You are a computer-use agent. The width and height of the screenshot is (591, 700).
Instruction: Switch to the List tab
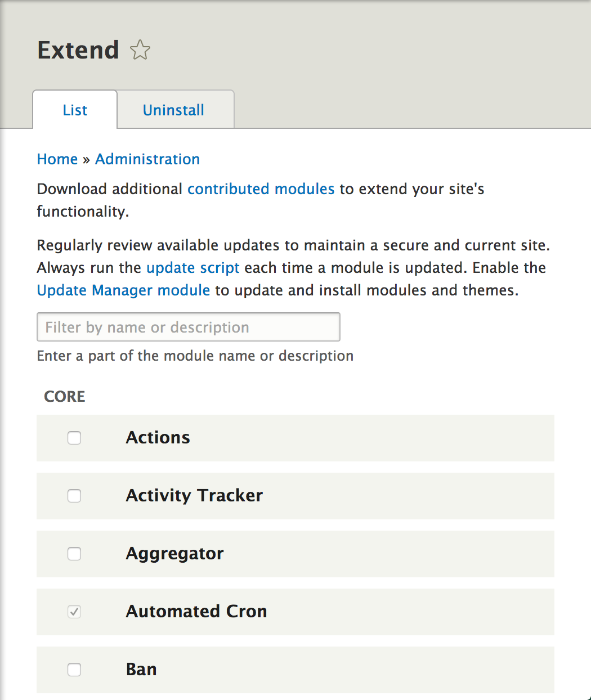75,110
